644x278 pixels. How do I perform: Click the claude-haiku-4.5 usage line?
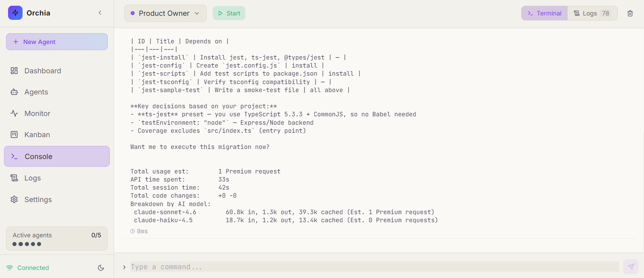click(x=286, y=220)
